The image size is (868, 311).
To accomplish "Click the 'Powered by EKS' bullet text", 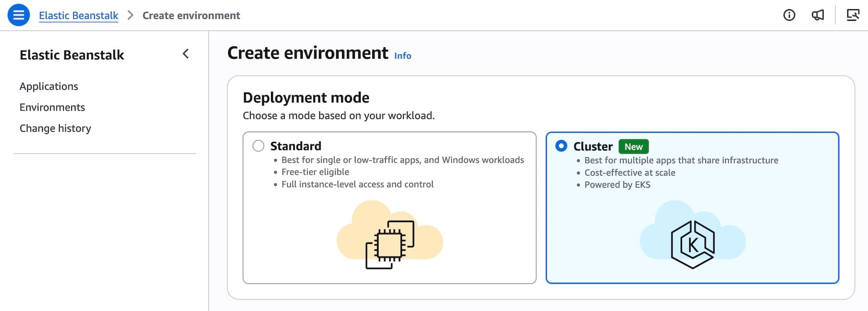I will point(617,185).
